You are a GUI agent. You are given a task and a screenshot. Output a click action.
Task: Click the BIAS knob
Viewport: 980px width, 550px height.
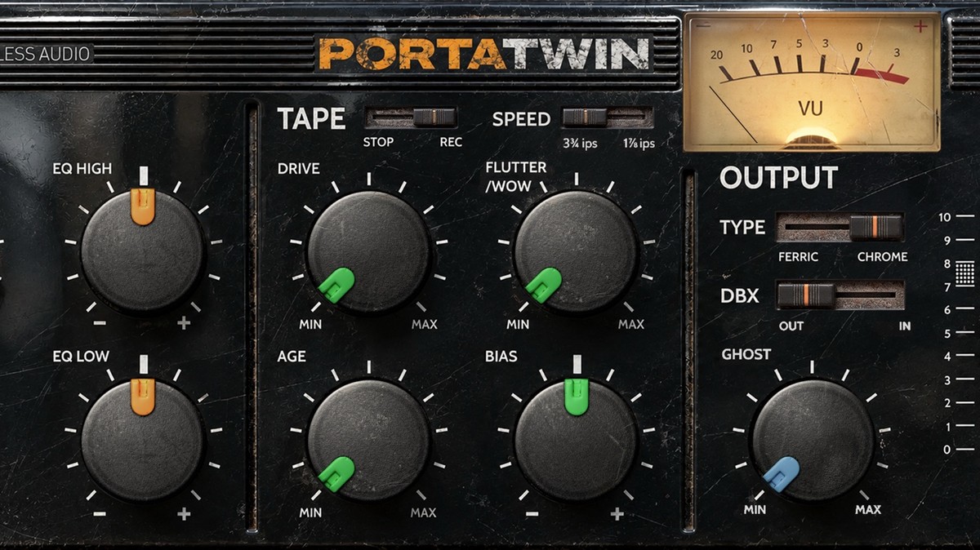point(576,440)
